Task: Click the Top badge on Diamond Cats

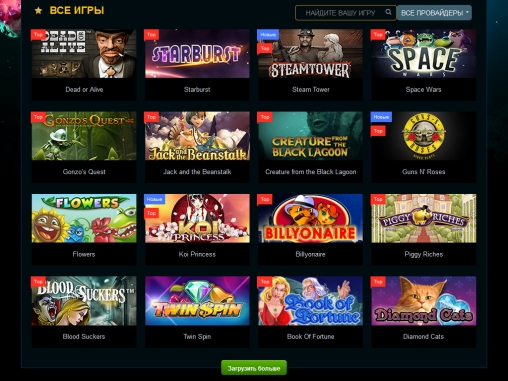Action: [x=378, y=282]
